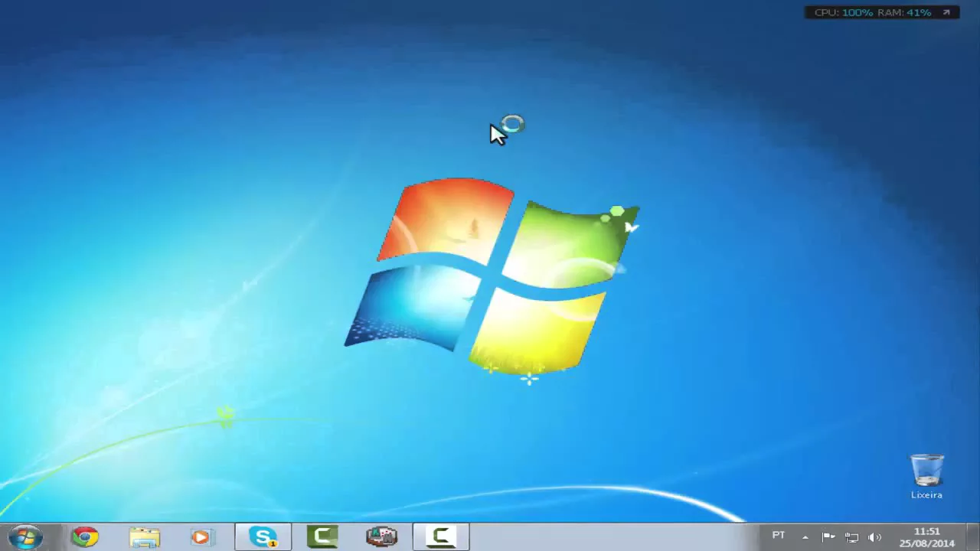Open the network connection tray icon
980x551 pixels.
tap(851, 537)
